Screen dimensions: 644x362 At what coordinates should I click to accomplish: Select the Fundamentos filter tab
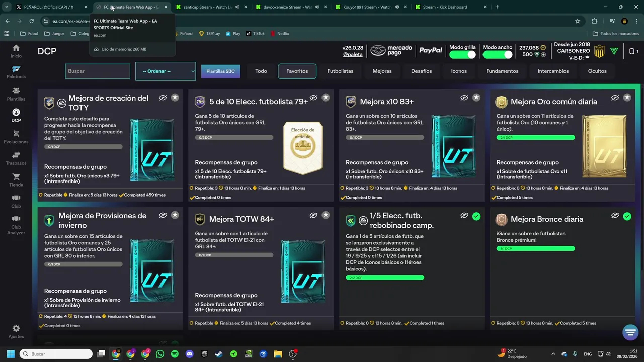pyautogui.click(x=502, y=71)
